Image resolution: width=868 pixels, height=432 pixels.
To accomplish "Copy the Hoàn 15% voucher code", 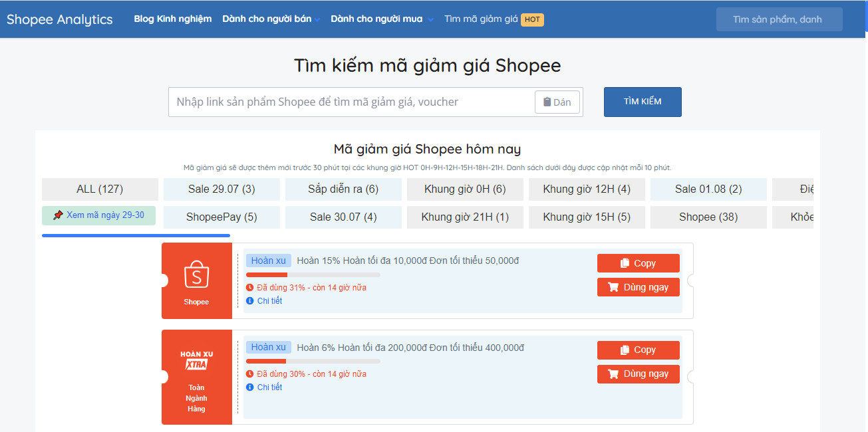I will coord(638,263).
